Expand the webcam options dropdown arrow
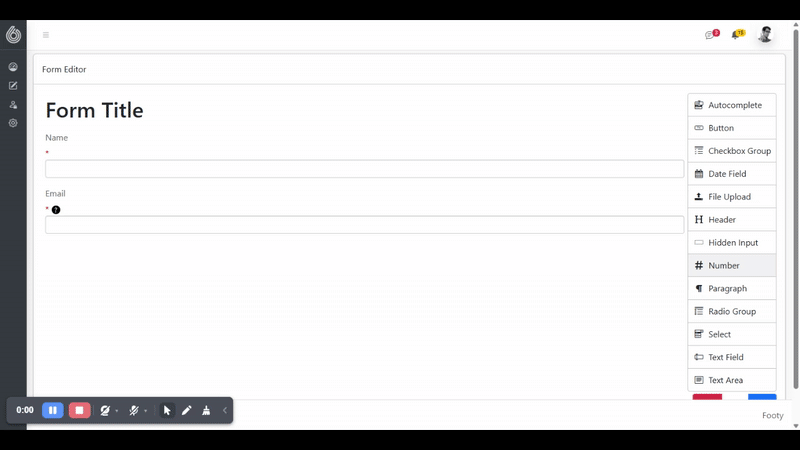The width and height of the screenshot is (800, 450). pos(117,411)
